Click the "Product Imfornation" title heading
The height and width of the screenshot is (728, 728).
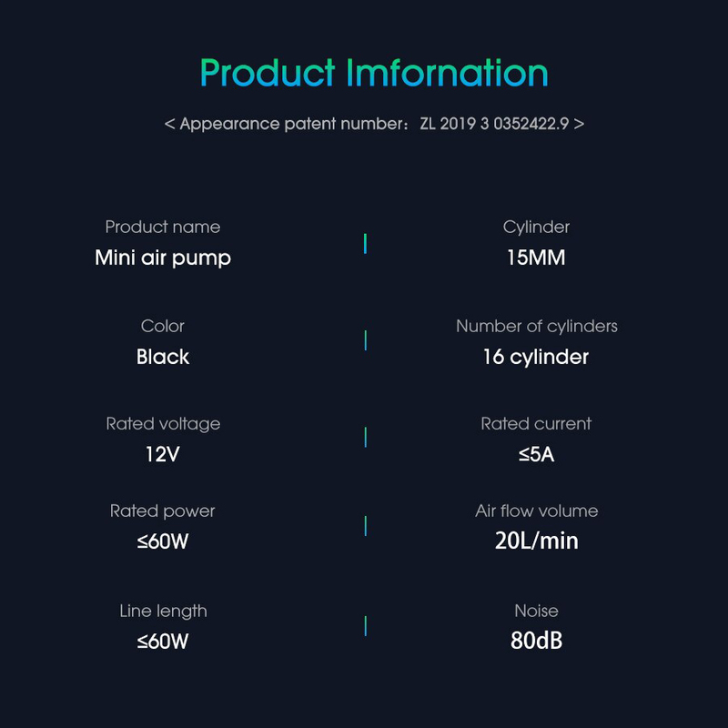click(374, 73)
